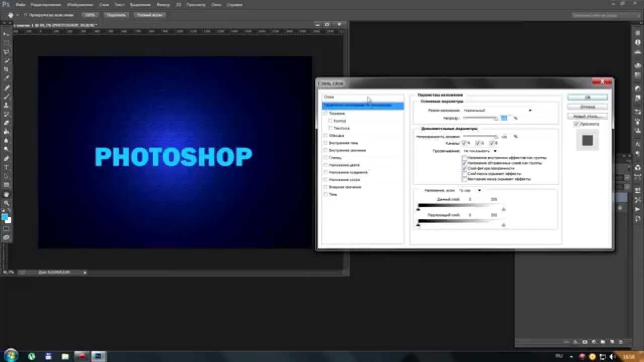The height and width of the screenshot is (362, 644).
Task: Select the Eraser tool
Action: 7,123
